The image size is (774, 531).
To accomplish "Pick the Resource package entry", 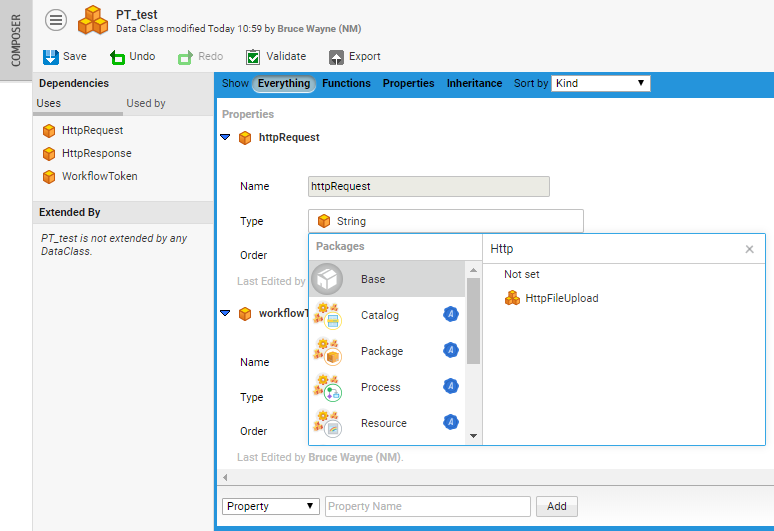I will tap(383, 423).
